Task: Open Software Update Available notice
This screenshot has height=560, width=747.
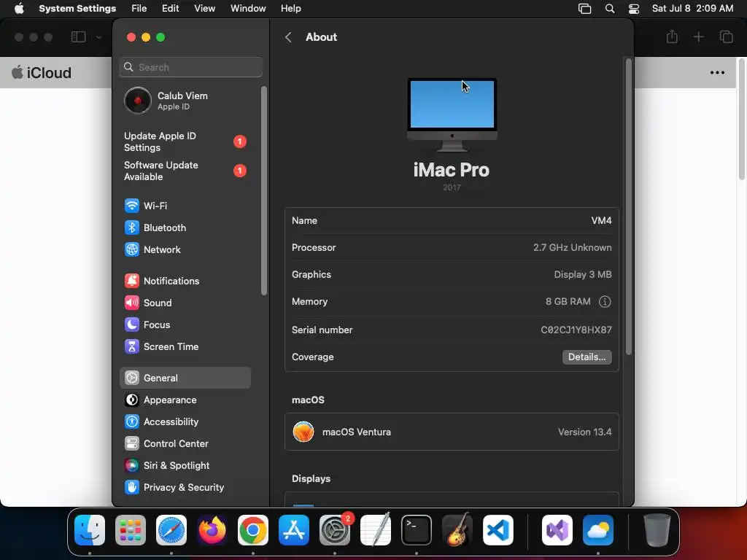Action: 185,171
